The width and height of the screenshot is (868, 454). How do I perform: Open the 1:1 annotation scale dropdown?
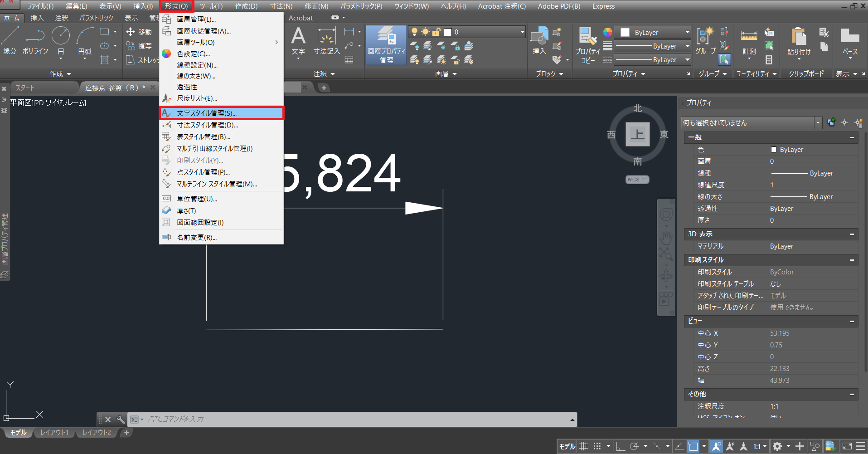point(760,446)
